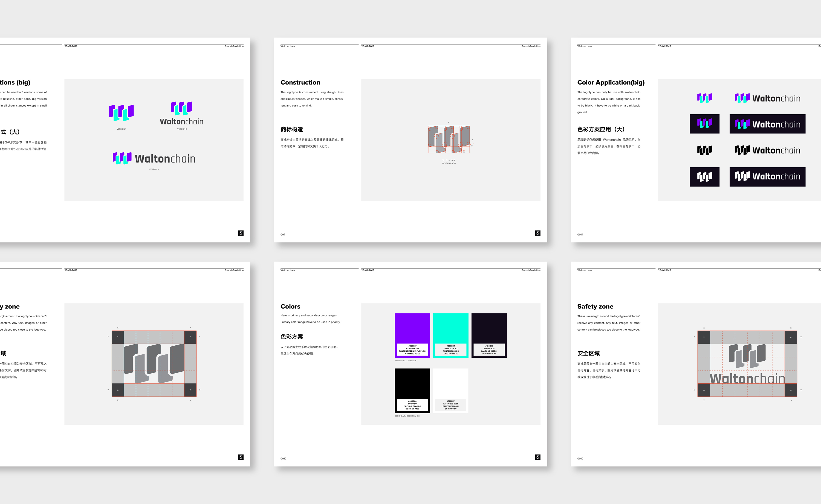Click the '色彩方案应用（大）' heading
821x504 pixels.
point(601,129)
